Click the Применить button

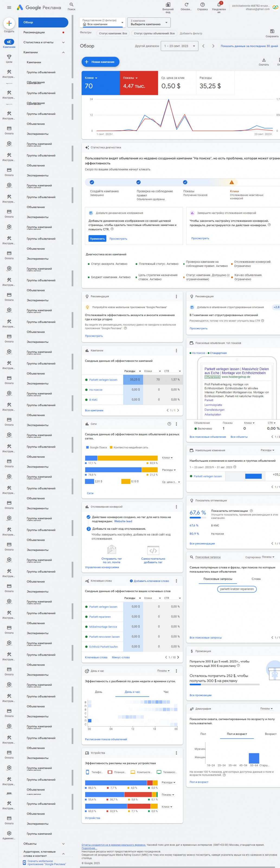pyautogui.click(x=97, y=239)
